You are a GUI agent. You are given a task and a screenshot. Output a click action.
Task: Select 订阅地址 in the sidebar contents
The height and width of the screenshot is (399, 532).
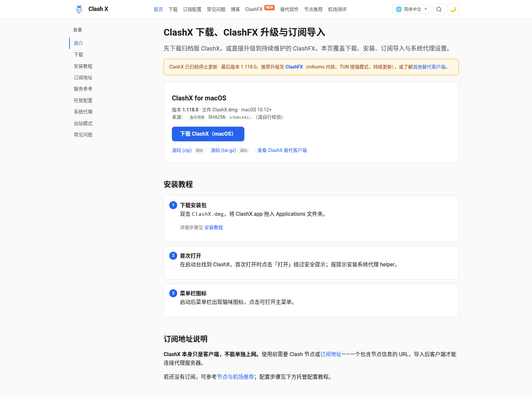point(83,77)
